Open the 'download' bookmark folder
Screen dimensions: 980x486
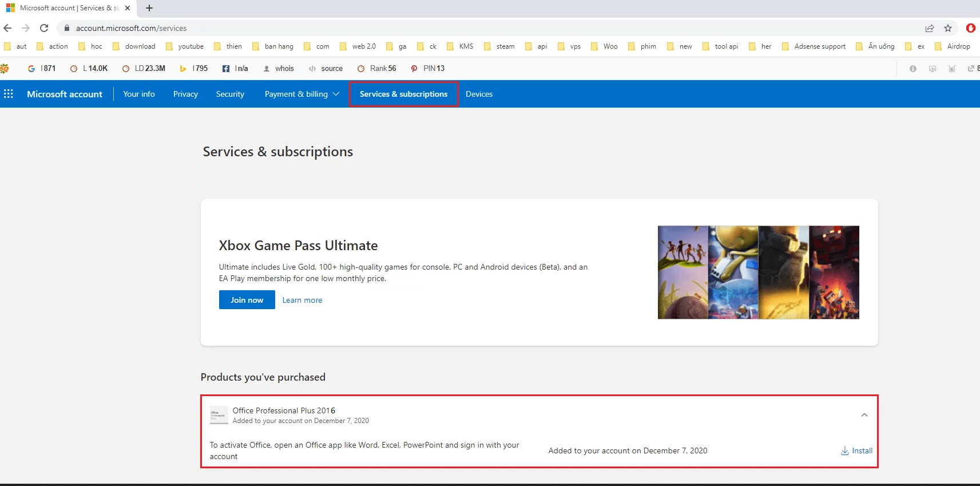134,46
